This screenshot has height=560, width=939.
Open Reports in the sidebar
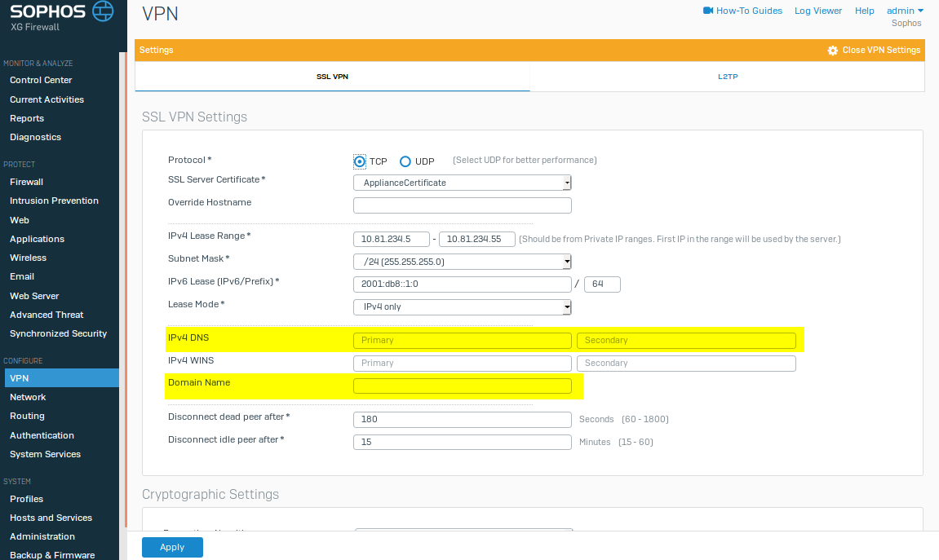(27, 118)
